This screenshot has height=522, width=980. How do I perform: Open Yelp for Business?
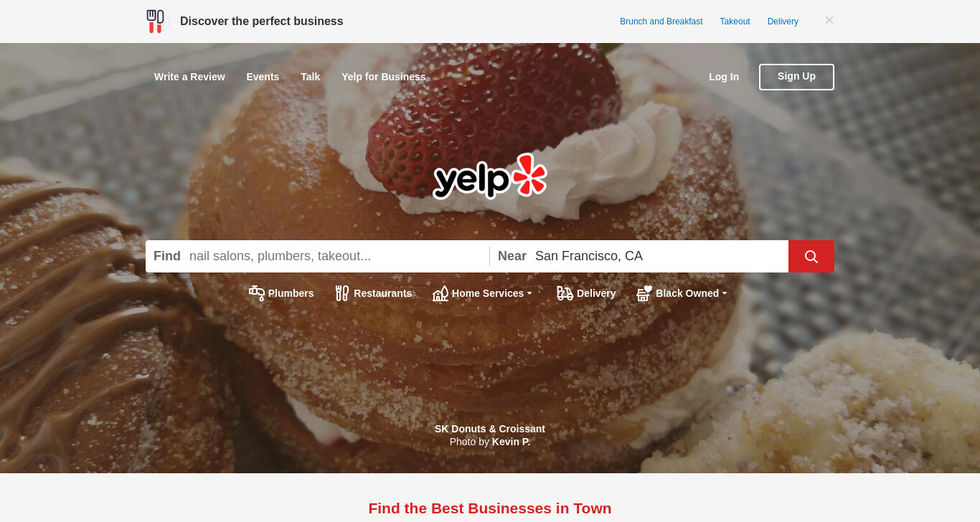[384, 77]
